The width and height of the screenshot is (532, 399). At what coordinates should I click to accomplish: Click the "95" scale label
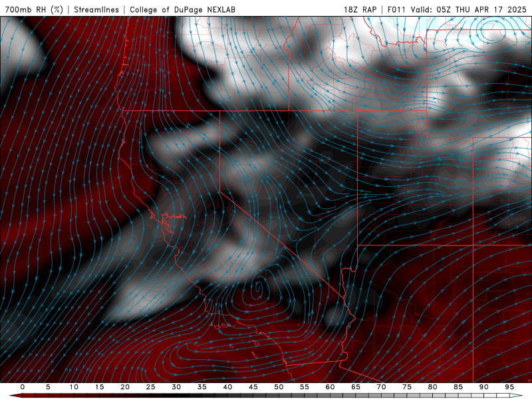coord(509,387)
